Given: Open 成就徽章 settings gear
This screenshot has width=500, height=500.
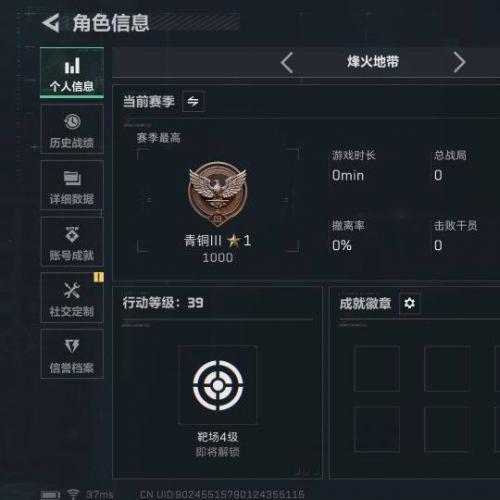Looking at the screenshot, I should point(410,303).
